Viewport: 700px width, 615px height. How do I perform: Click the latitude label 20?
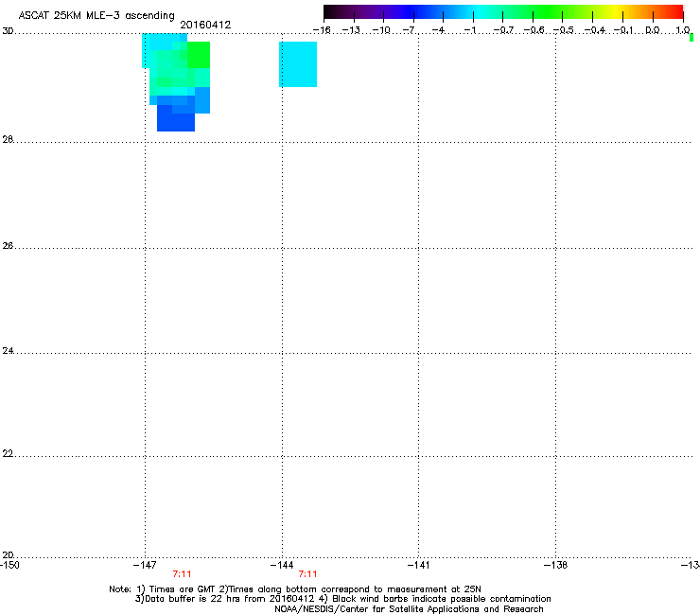pos(8,554)
